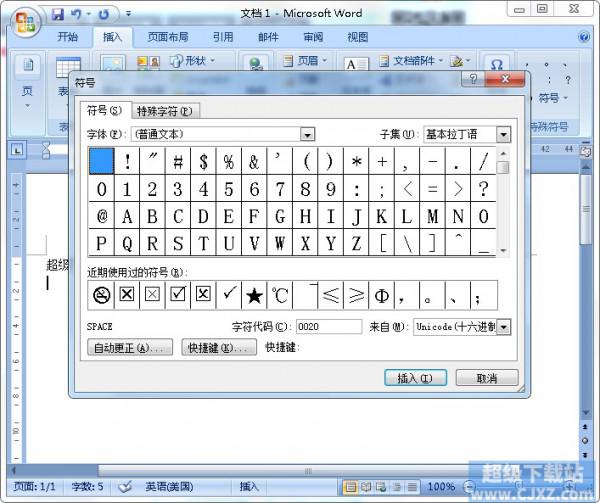600x503 pixels.
Task: Click symbol grid scroll up arrow
Action: [504, 154]
